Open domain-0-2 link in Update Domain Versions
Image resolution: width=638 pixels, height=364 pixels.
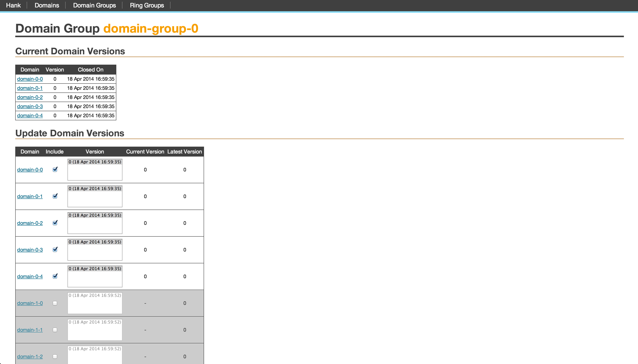pyautogui.click(x=30, y=223)
